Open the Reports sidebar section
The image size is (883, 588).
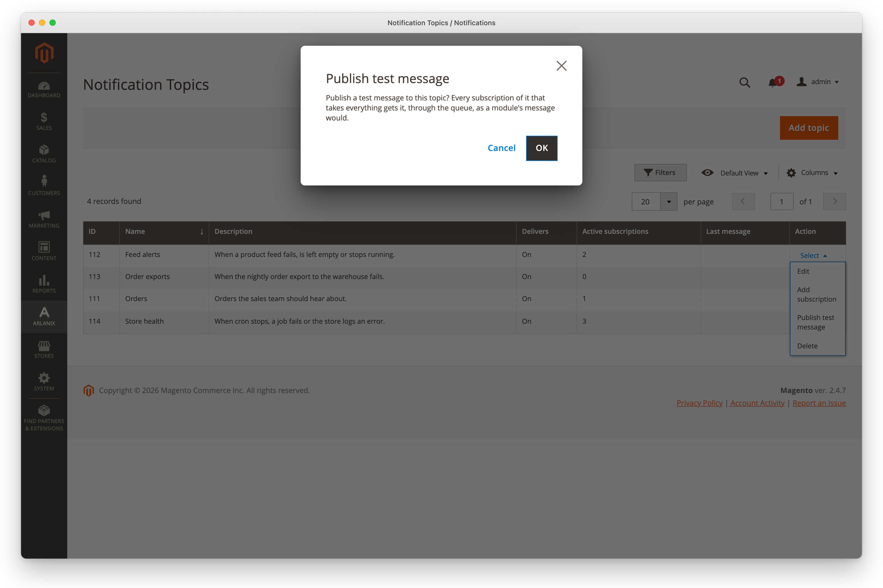[44, 284]
